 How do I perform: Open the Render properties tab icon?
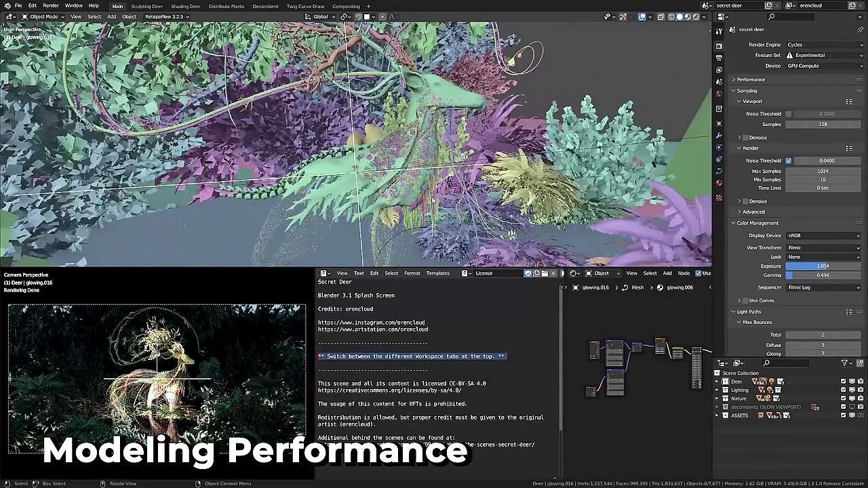[719, 45]
